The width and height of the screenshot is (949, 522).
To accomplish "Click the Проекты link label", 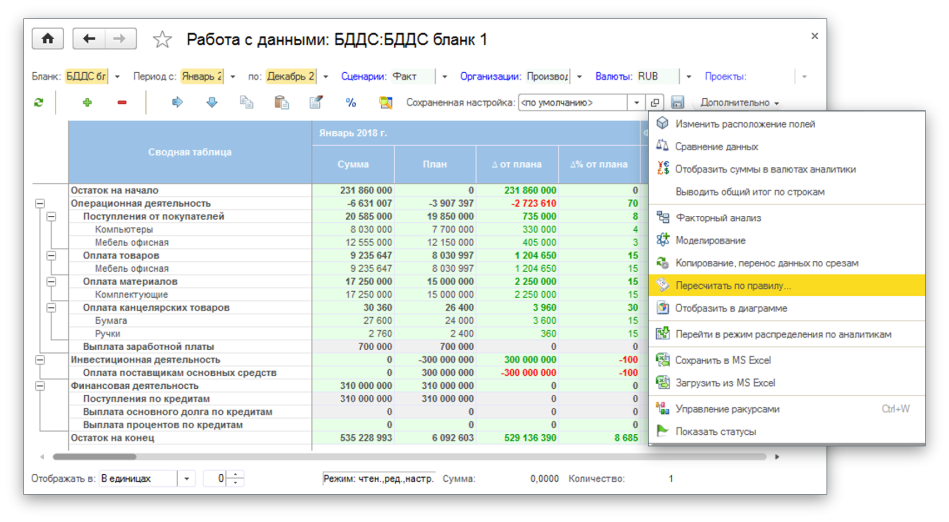I will [x=725, y=77].
